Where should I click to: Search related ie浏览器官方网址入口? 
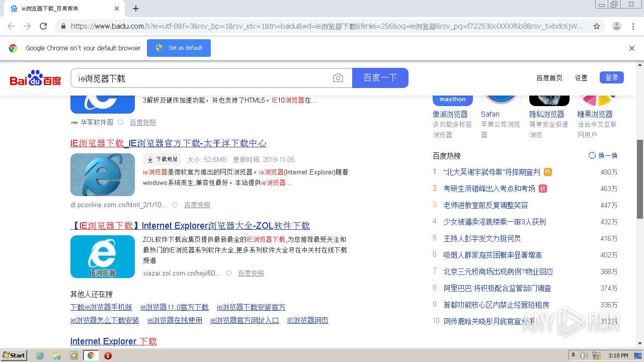(x=245, y=320)
